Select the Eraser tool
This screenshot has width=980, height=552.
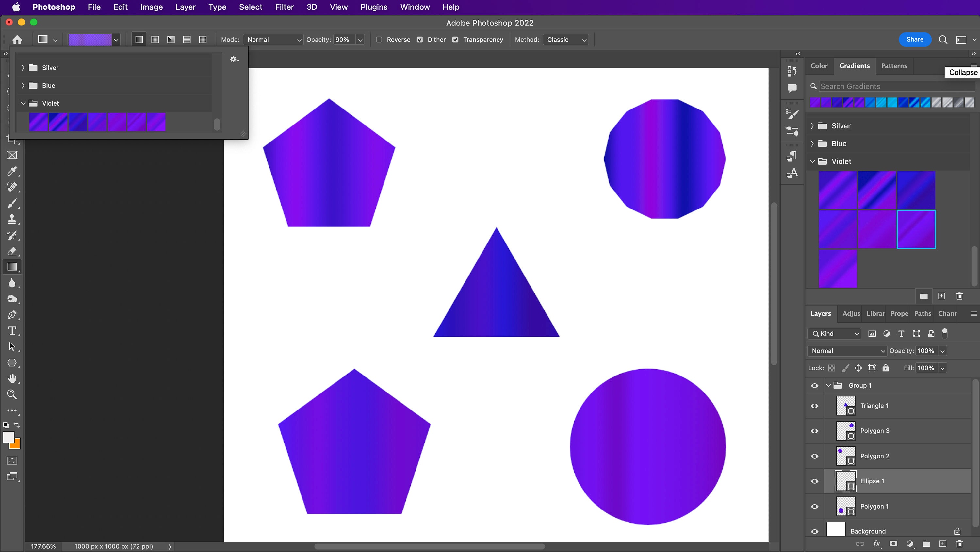(12, 251)
